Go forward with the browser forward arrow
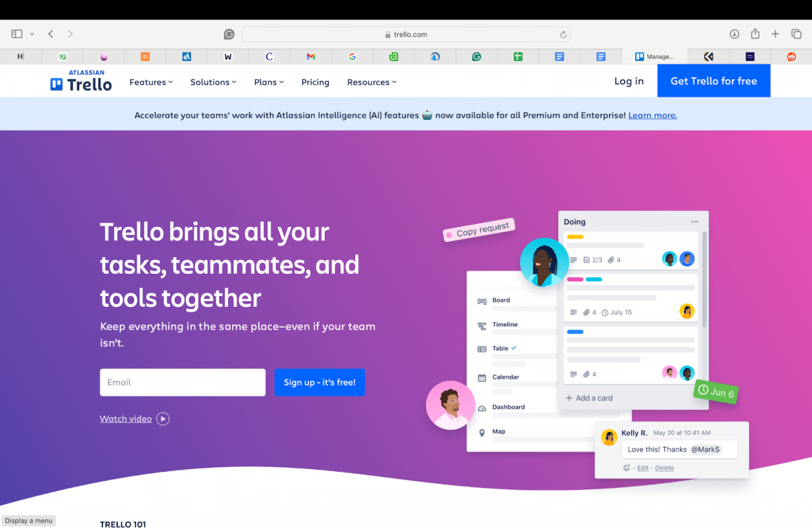The image size is (812, 528). [70, 34]
